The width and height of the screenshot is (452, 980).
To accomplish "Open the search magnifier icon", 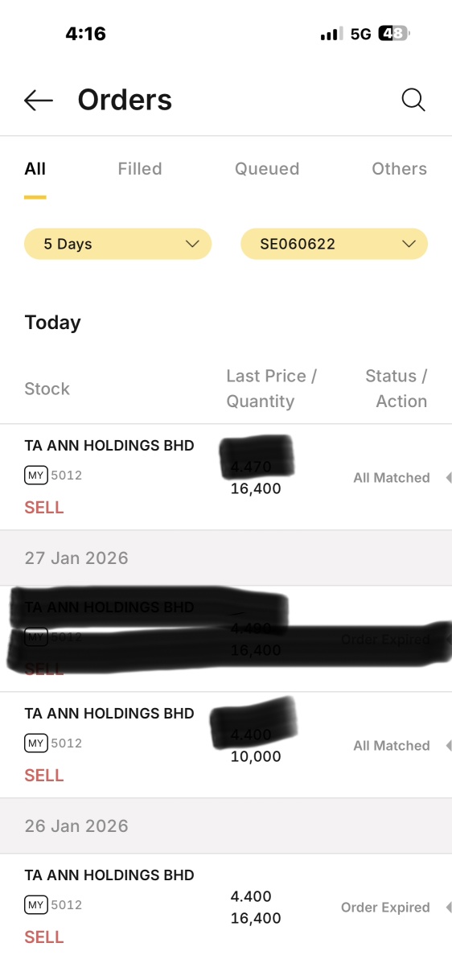I will tap(413, 101).
